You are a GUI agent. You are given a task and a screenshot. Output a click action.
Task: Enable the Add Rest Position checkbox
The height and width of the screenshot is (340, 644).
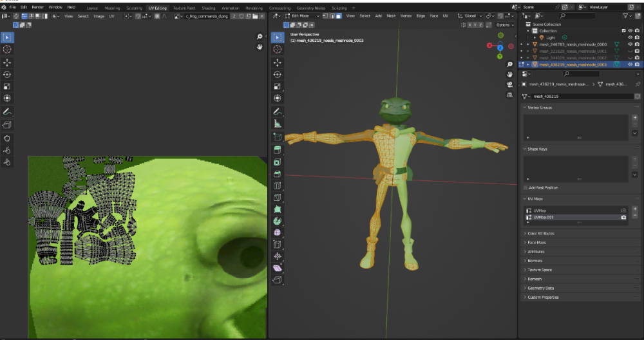coord(524,187)
